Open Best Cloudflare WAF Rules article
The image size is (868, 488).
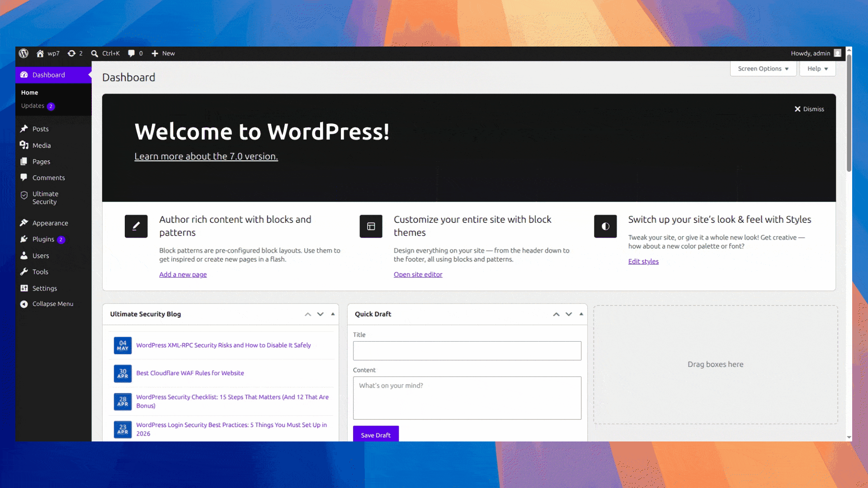click(x=190, y=373)
